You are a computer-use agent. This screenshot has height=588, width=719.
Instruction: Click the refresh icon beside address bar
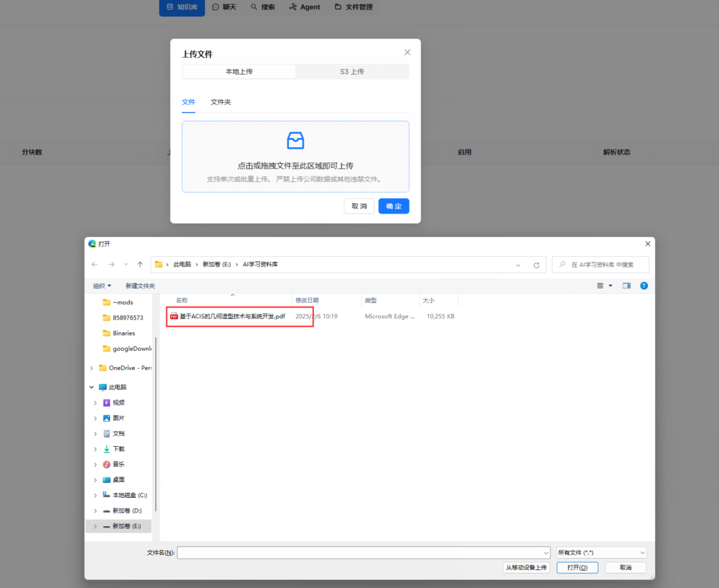pos(536,265)
